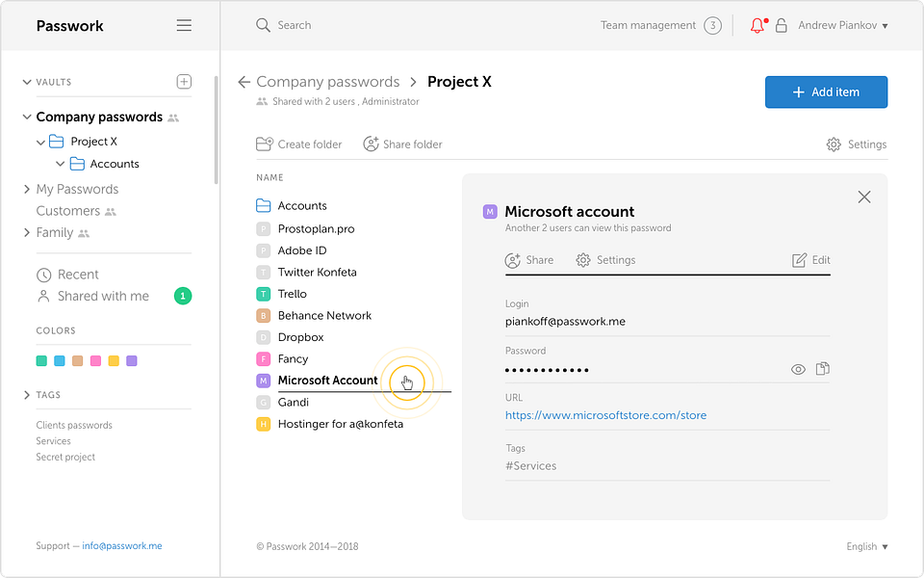Screen dimensions: 924x578
Task: Click the Share folder icon
Action: pos(371,144)
